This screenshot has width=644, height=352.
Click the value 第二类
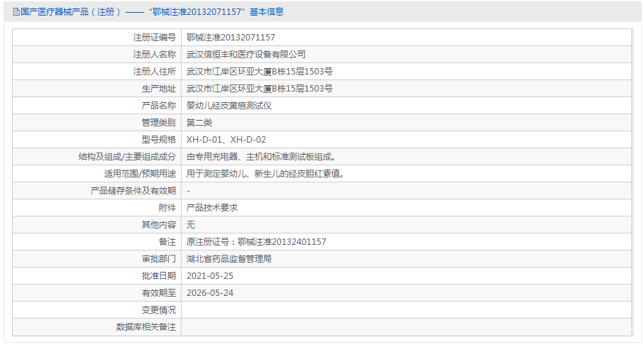[x=199, y=122]
